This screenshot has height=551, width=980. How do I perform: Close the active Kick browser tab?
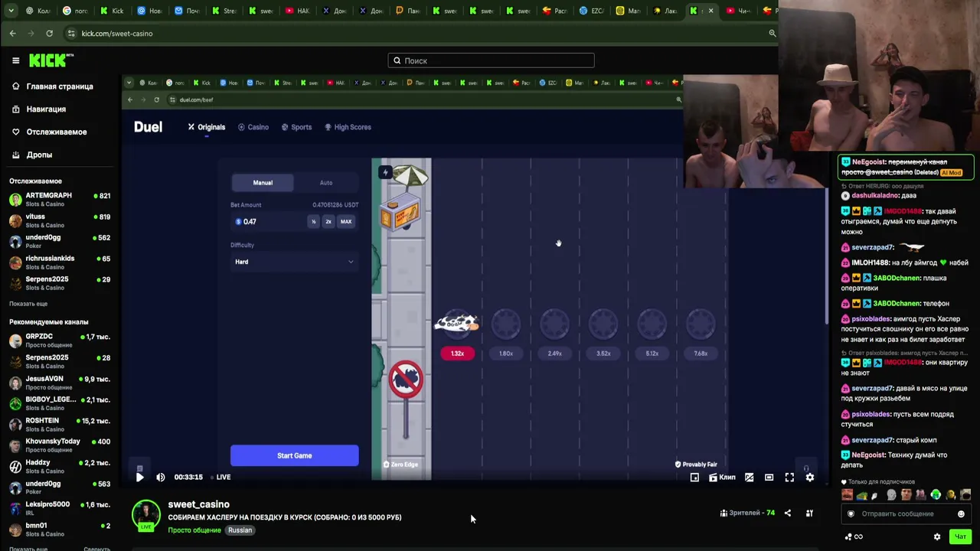(710, 11)
